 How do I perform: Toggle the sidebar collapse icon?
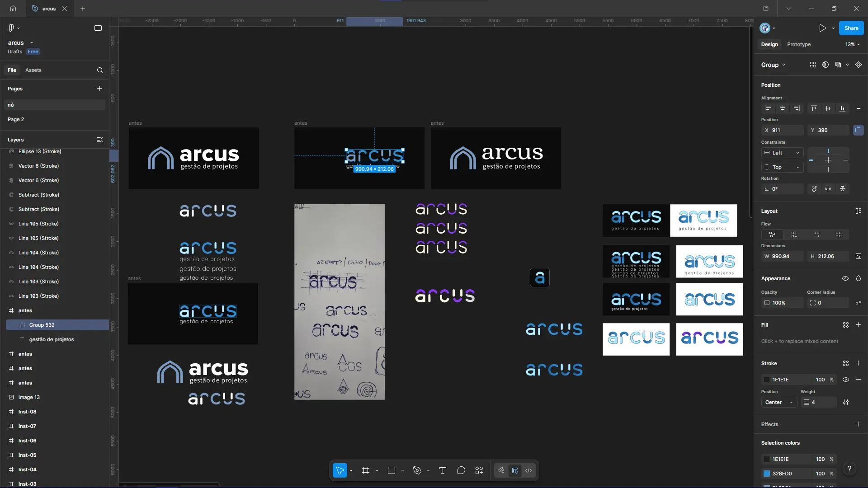[98, 28]
